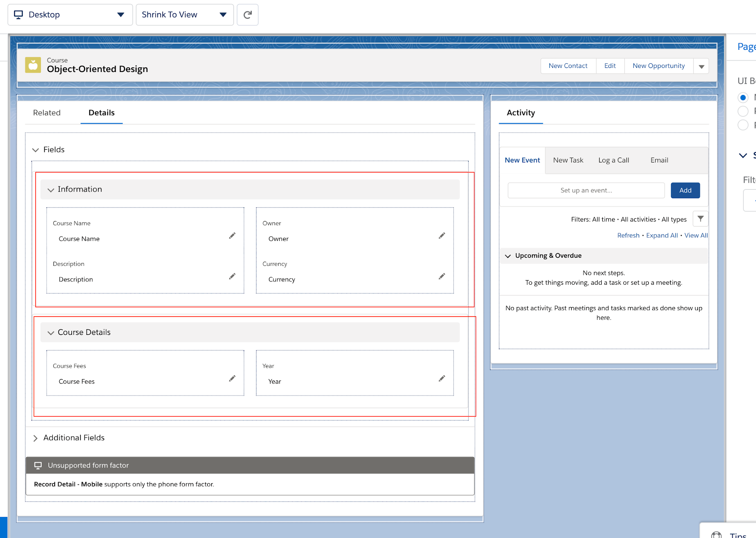Click the New Opportunity button
The image size is (756, 538).
pos(659,65)
